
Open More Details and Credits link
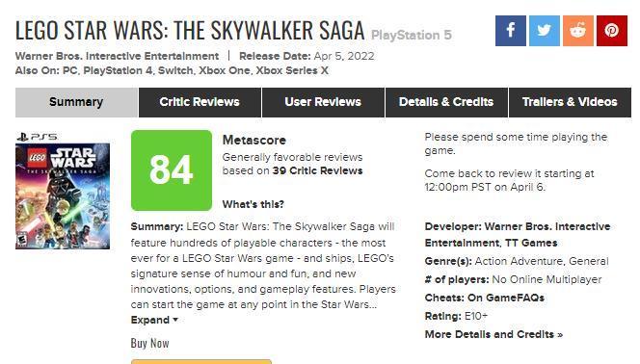click(493, 334)
